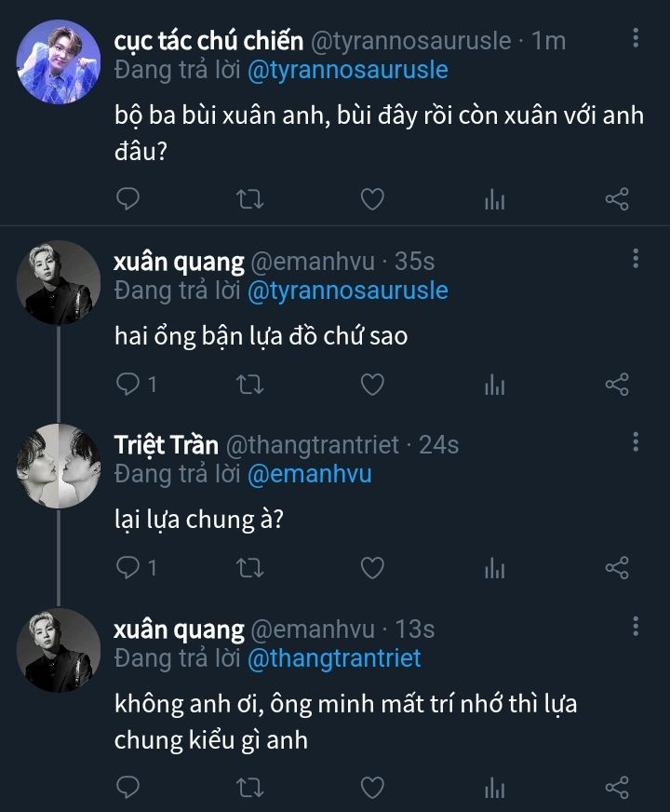
Task: Open the @thangtrantriet mention link
Action: pos(334,658)
